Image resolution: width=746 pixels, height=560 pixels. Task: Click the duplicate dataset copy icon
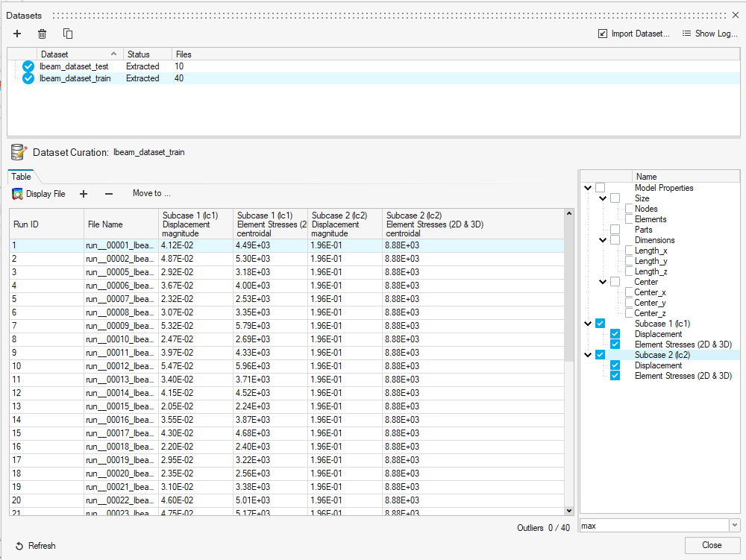pyautogui.click(x=68, y=34)
